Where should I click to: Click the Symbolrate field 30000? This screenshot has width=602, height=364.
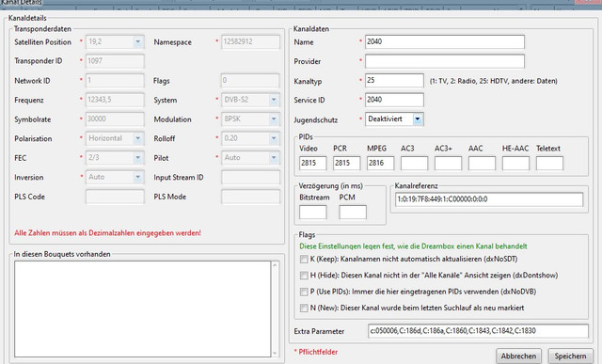[x=115, y=119]
